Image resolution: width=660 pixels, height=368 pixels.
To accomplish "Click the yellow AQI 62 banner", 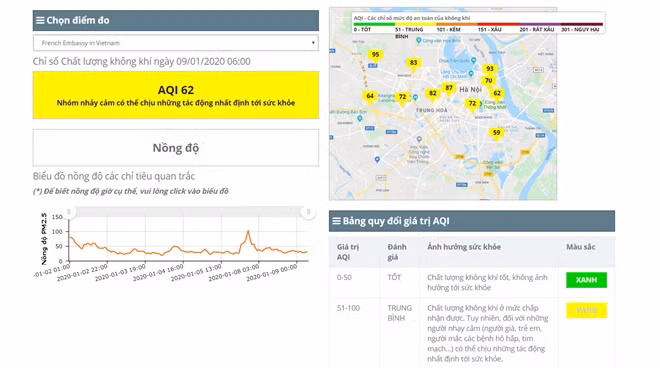I will pyautogui.click(x=176, y=95).
